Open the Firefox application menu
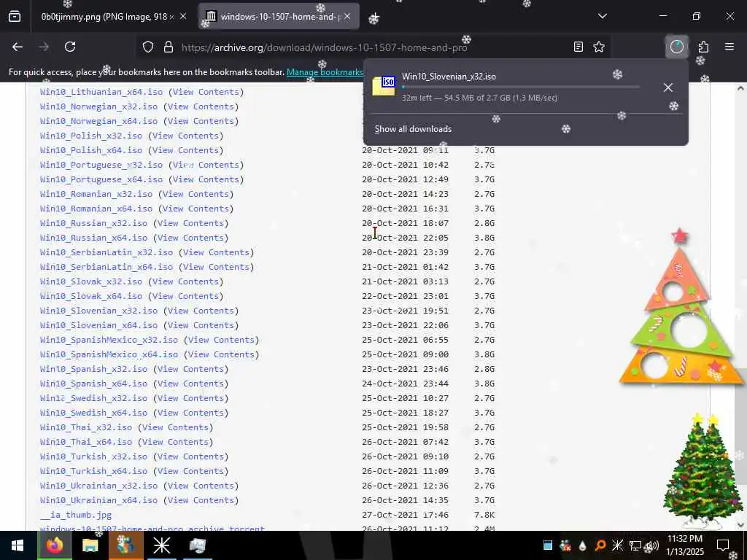Screen dimensions: 747x560 pos(729,47)
